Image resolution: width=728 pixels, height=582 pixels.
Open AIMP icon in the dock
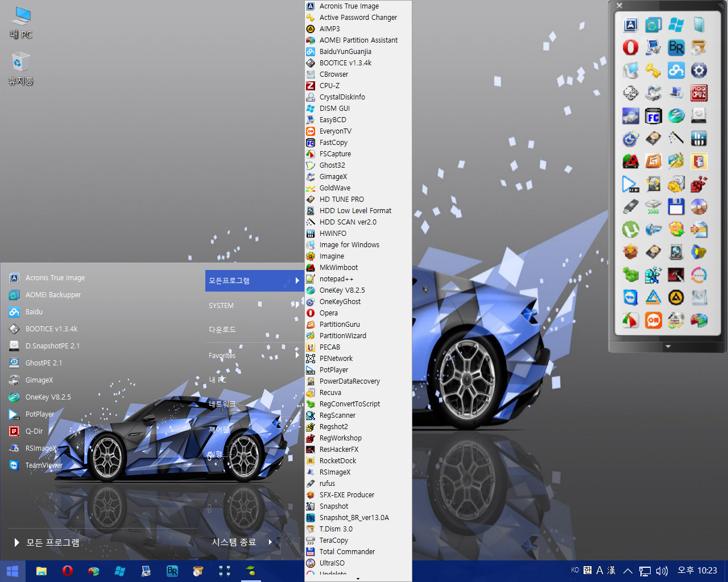click(x=676, y=298)
